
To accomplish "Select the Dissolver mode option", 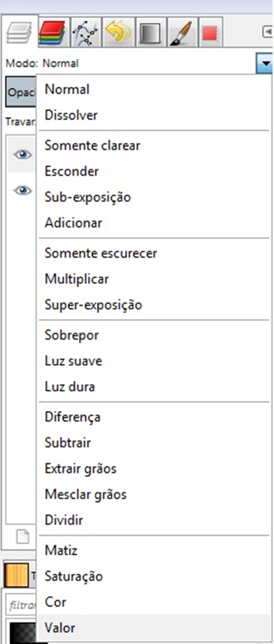I will click(71, 115).
